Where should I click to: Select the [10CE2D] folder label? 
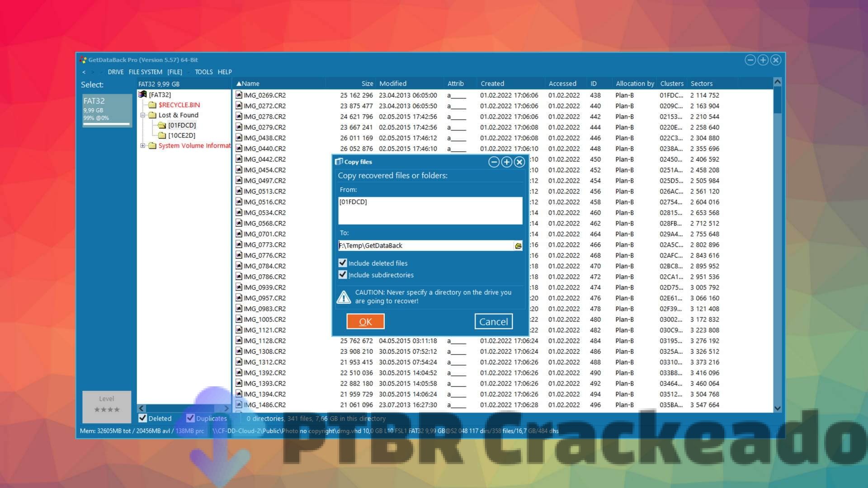[x=182, y=136]
